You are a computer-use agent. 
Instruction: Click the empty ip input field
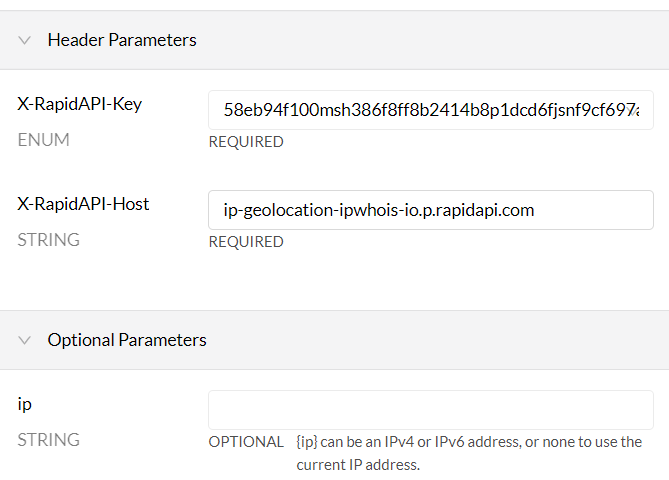pos(430,410)
